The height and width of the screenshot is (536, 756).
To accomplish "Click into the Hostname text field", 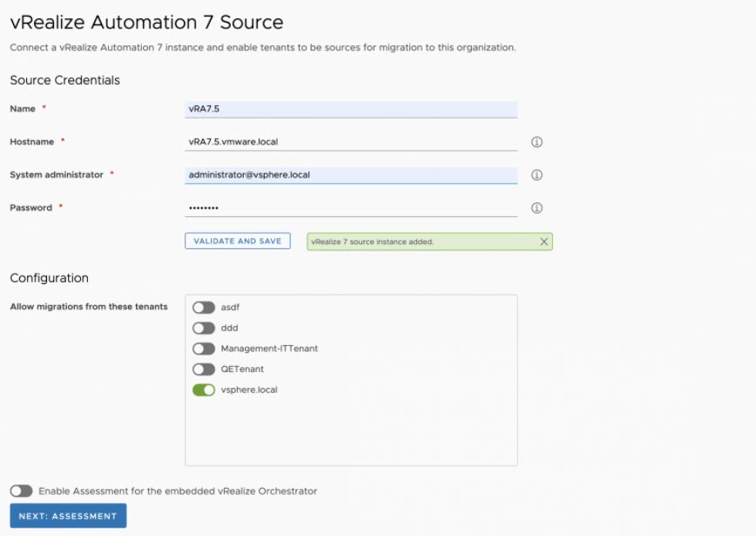I will point(351,141).
